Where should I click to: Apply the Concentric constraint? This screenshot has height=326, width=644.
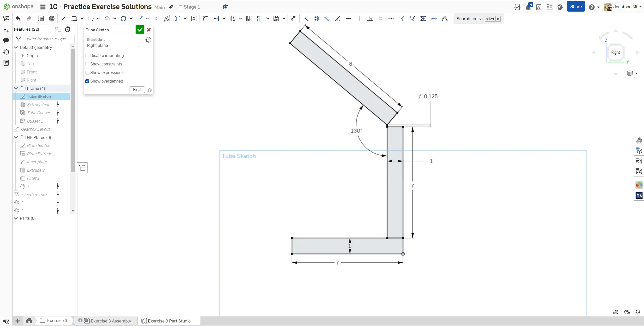[316, 19]
